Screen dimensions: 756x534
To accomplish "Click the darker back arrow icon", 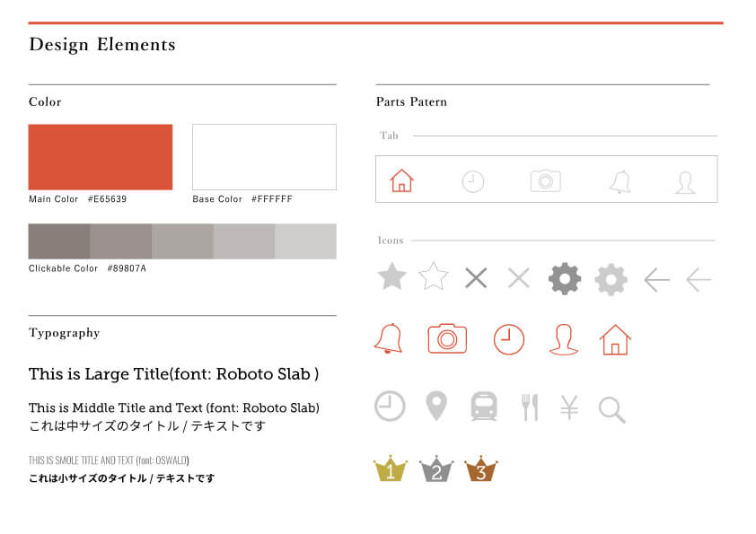I will point(656,279).
